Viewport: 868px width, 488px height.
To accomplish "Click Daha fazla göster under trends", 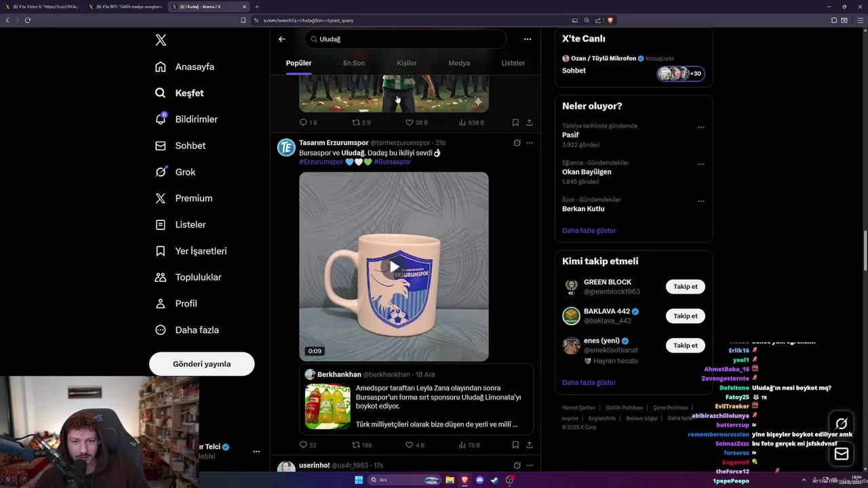I will click(589, 230).
